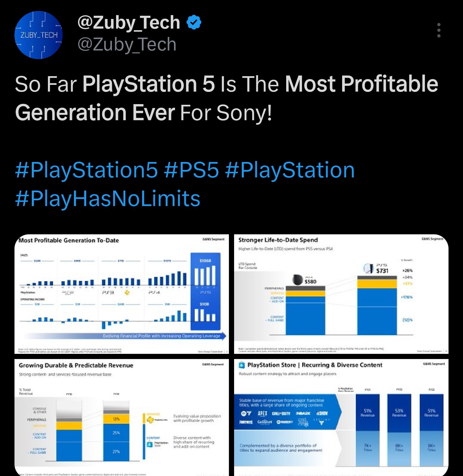This screenshot has height=476, width=463.
Task: Click the yellow PlayStation Plus icon under PS3
Action: [127, 292]
